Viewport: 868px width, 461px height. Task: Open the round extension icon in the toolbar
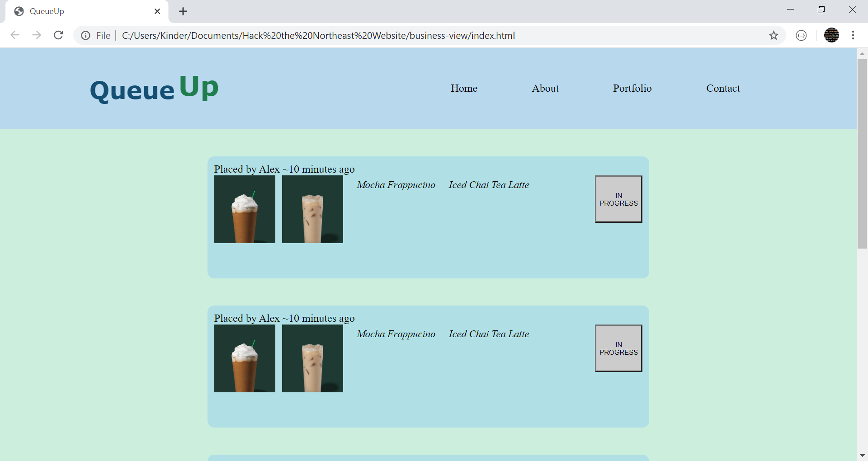pos(801,35)
